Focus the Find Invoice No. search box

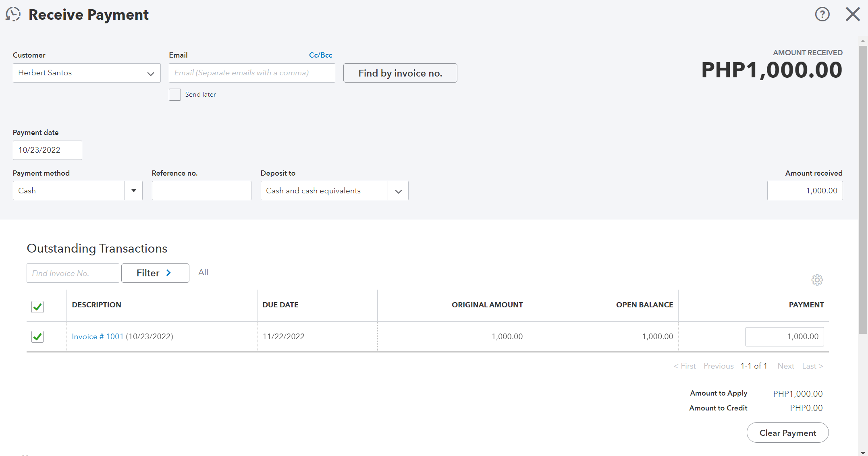[x=73, y=274]
